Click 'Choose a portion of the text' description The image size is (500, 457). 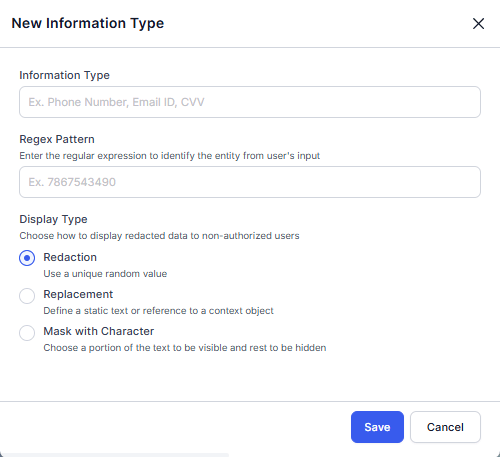point(185,348)
